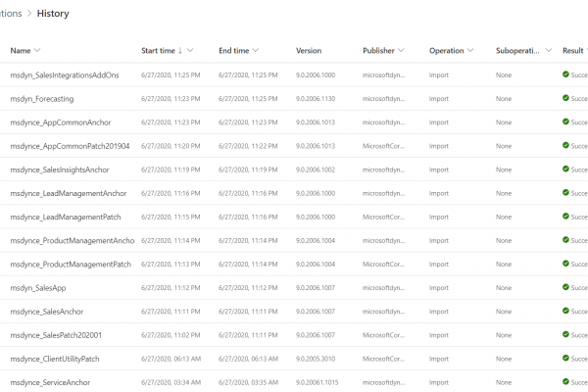588x392 pixels.
Task: Click end time 6/27/2020, 11:22 PM
Action: [248, 146]
